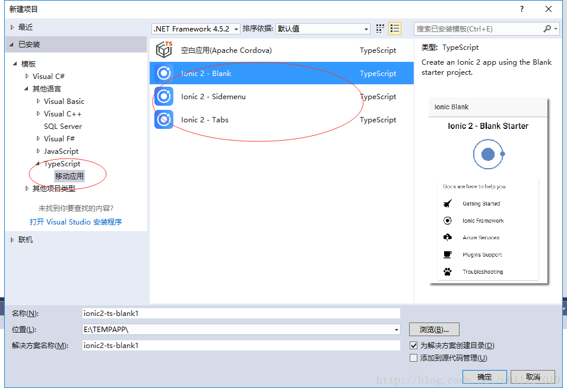The width and height of the screenshot is (567, 392).
Task: Click the Getting Started rocket icon
Action: pos(447,204)
